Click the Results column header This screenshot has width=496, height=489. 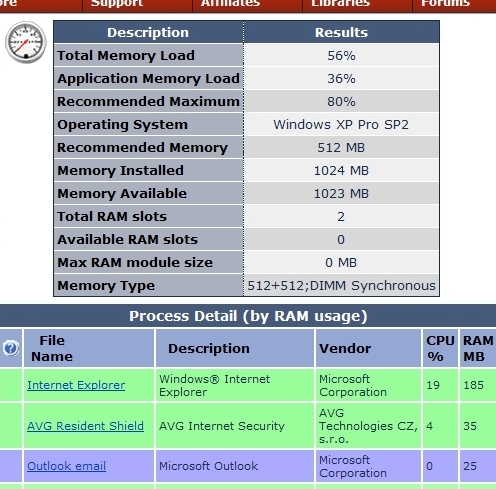341,33
